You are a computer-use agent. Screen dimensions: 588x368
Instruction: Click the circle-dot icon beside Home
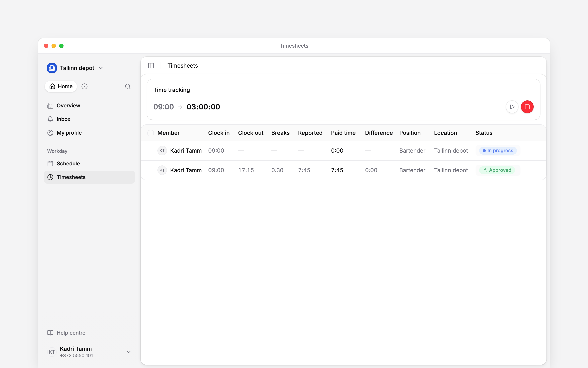[84, 86]
